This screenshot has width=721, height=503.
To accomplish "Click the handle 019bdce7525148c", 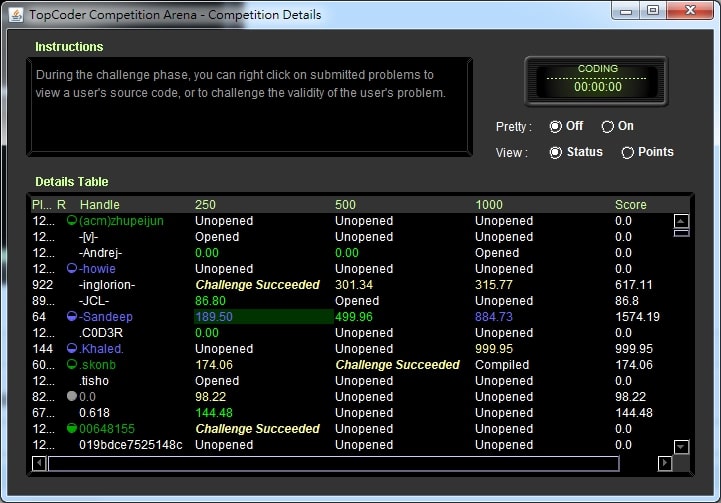I will click(x=131, y=445).
